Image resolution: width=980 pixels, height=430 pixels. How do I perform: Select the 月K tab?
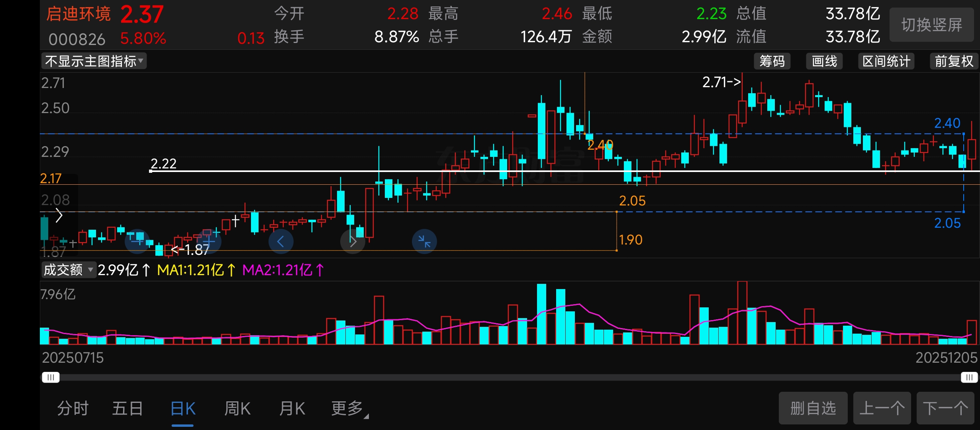click(x=292, y=408)
